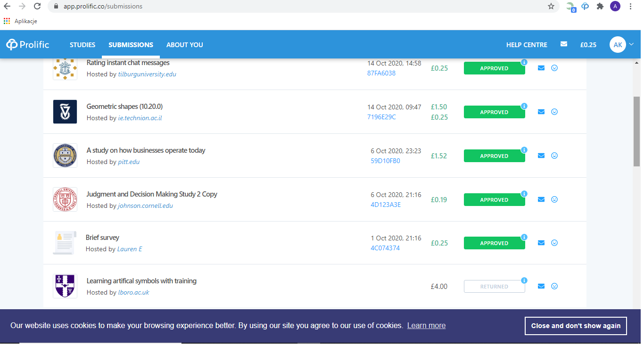Go back to previous page
644x362 pixels.
click(7, 7)
